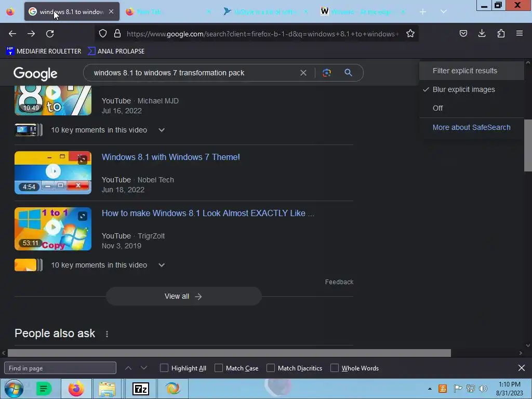532x399 pixels.
Task: Open the tracking protection shield icon
Action: 103,33
